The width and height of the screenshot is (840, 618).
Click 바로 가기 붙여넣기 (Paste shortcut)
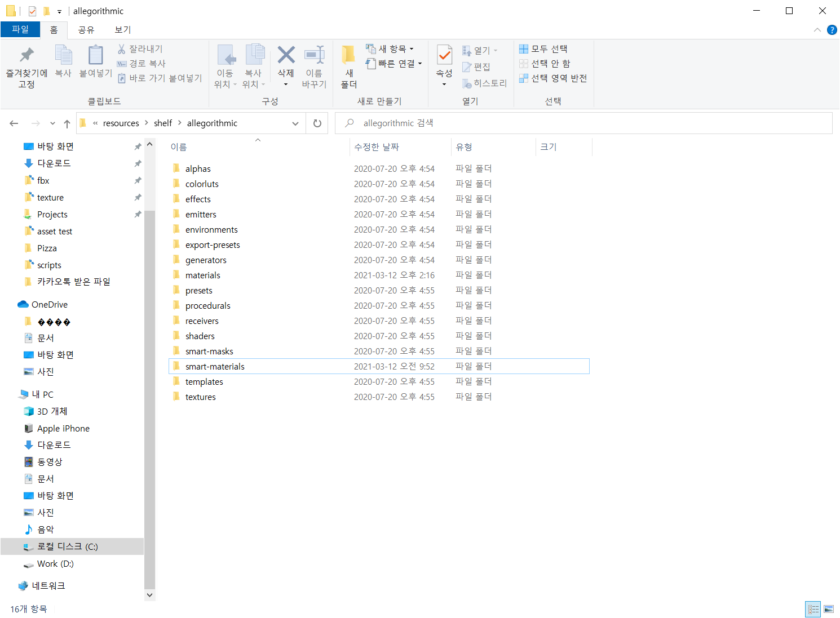coord(160,78)
